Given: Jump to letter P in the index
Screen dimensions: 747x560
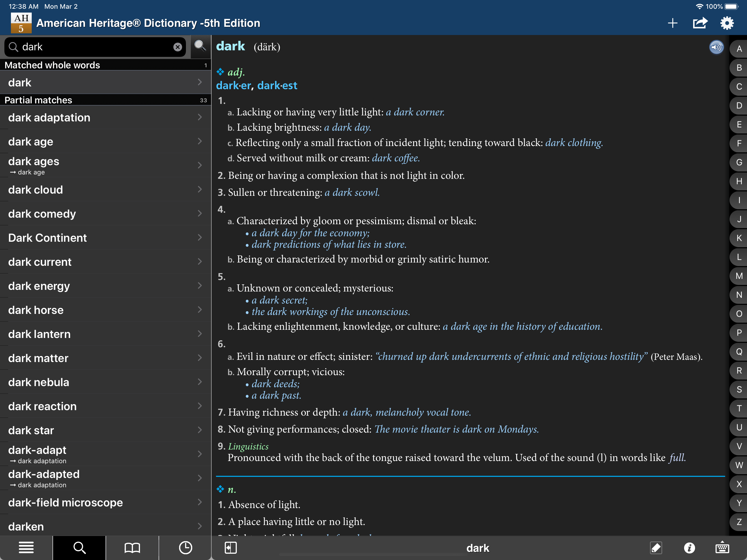Looking at the screenshot, I should [x=739, y=333].
